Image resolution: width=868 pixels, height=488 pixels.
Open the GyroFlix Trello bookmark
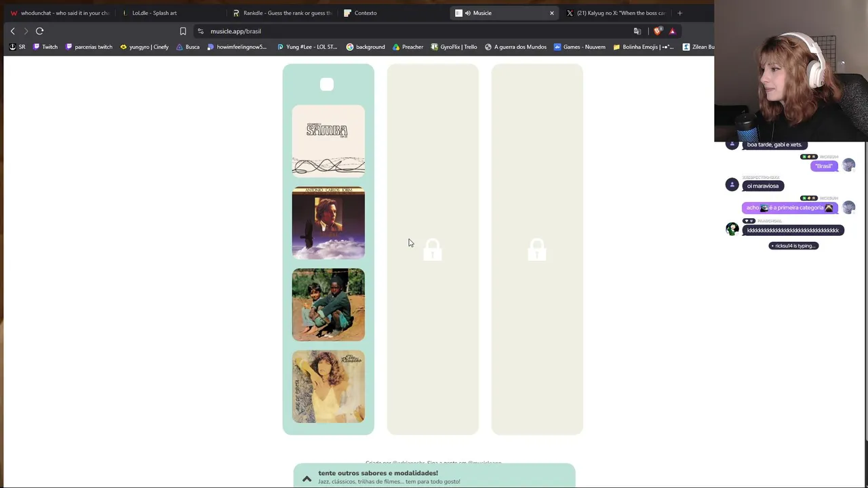point(454,47)
